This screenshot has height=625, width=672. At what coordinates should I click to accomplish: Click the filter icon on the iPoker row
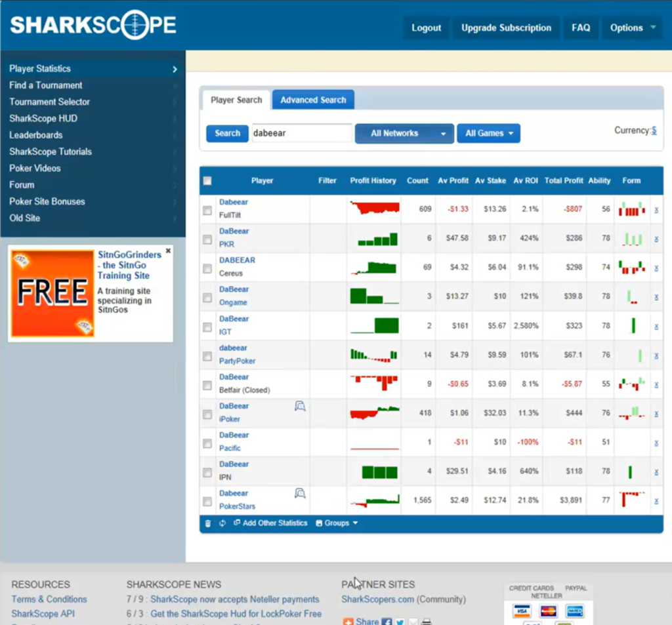[x=300, y=406]
